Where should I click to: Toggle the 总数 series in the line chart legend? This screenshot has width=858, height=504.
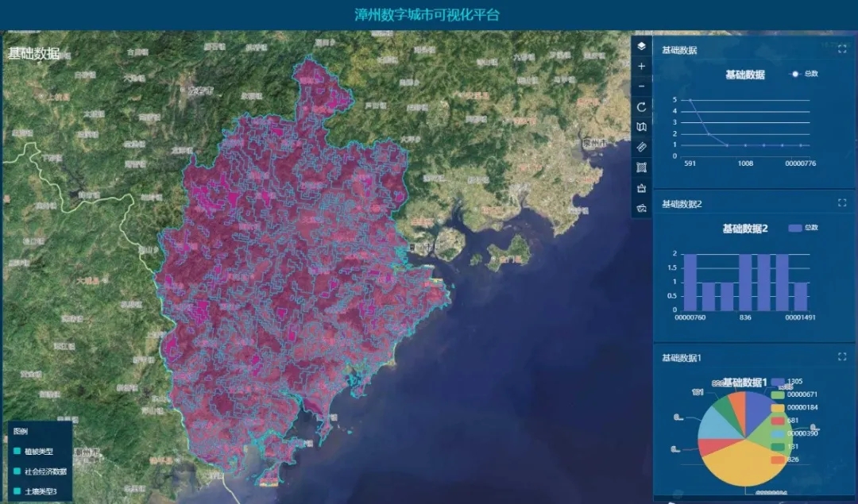point(804,74)
